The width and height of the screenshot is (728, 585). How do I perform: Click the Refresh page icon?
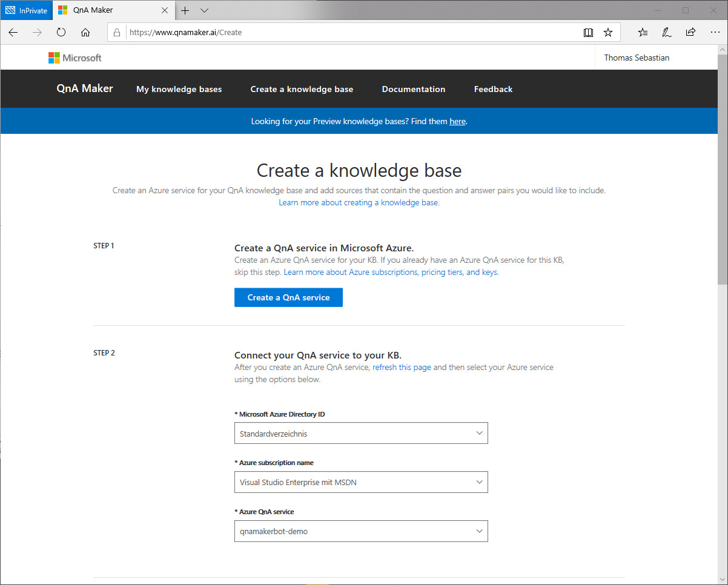[61, 33]
